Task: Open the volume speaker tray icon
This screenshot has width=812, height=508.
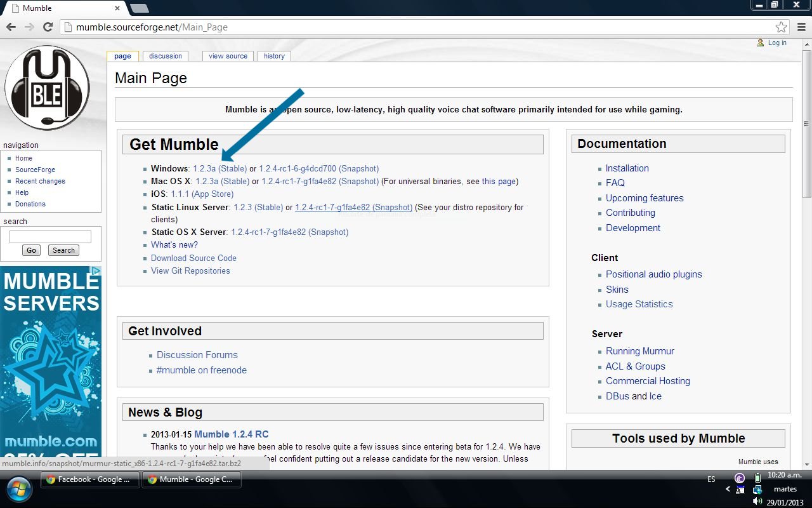Action: tap(757, 502)
